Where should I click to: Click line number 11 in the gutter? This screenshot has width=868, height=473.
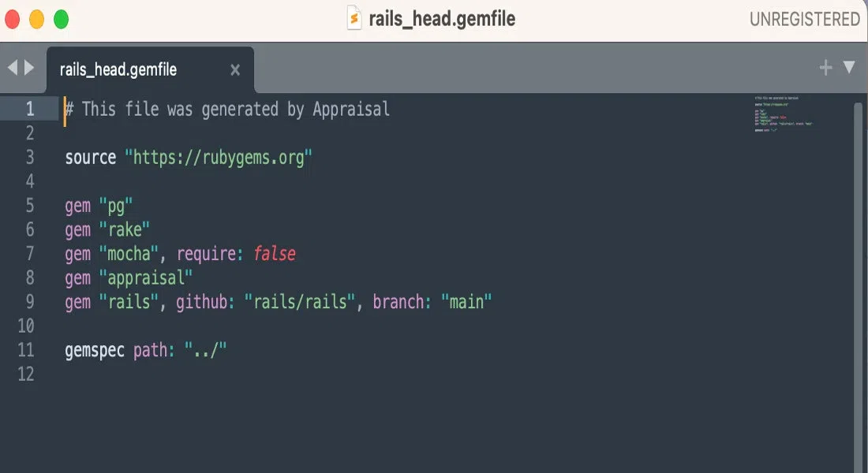pyautogui.click(x=26, y=350)
